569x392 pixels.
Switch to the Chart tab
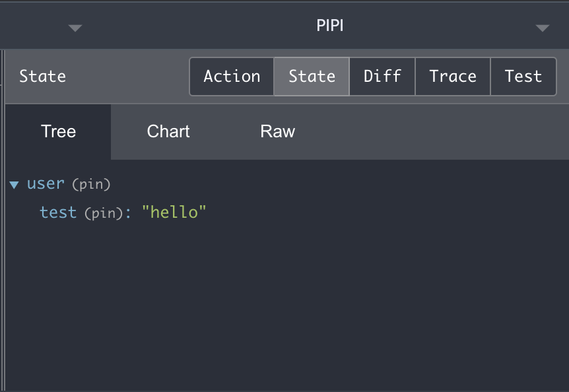[168, 131]
